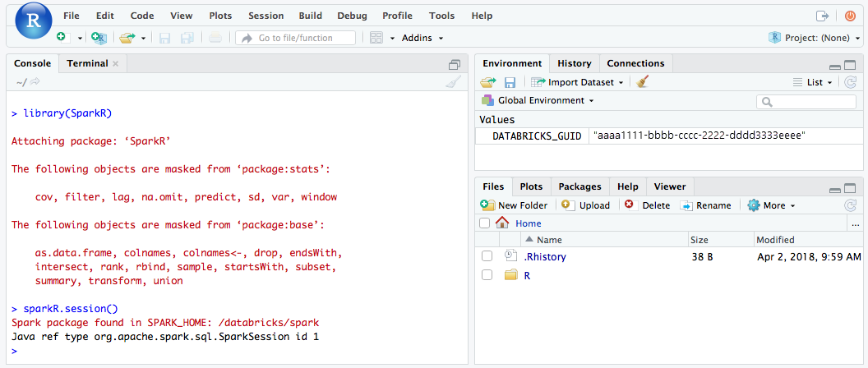This screenshot has height=368, width=868.
Task: Click the Go to file/function field
Action: 296,38
